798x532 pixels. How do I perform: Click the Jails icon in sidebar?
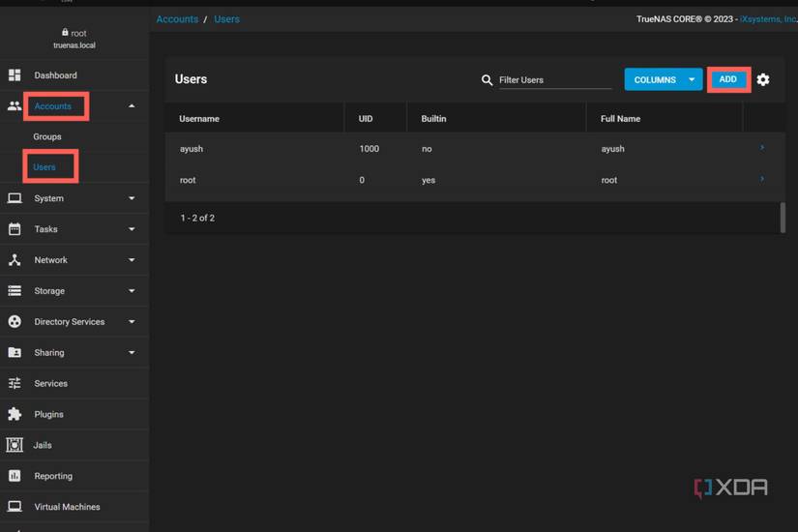[x=15, y=445]
